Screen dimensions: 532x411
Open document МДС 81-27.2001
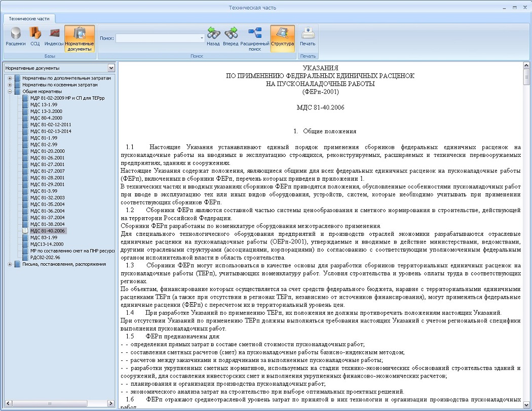(48, 165)
